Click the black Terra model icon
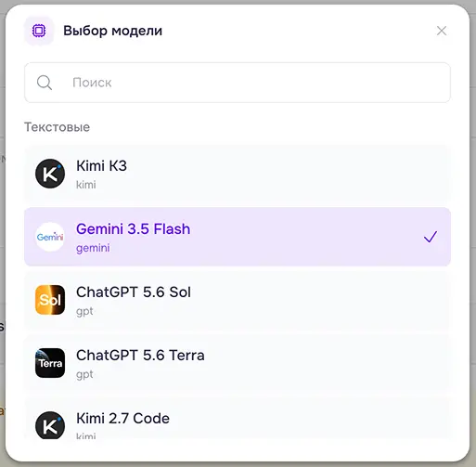The image size is (476, 467). point(50,363)
